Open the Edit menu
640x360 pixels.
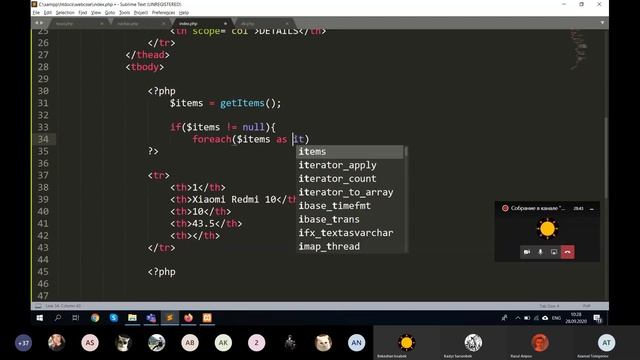point(48,13)
